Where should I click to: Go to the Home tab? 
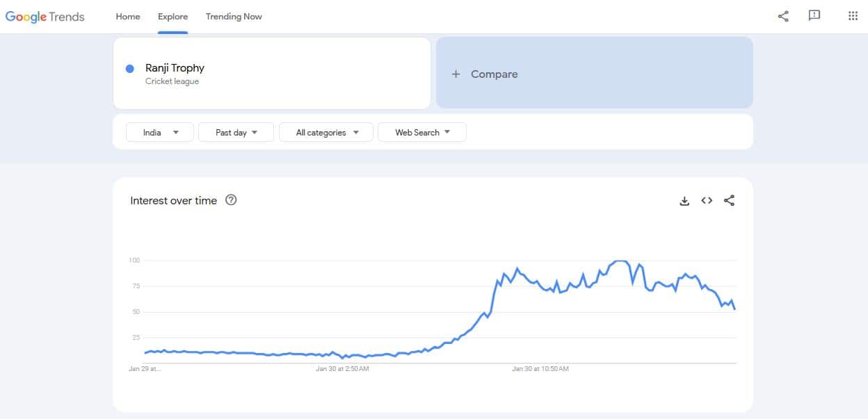(x=128, y=17)
